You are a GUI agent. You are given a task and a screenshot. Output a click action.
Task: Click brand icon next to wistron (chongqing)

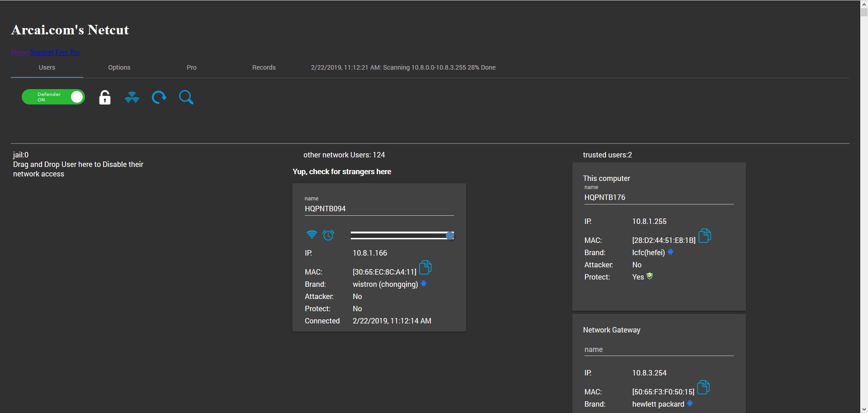point(424,284)
